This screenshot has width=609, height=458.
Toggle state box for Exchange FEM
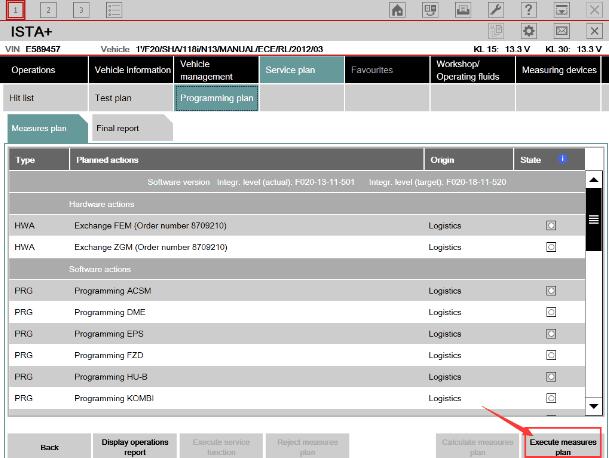point(551,225)
